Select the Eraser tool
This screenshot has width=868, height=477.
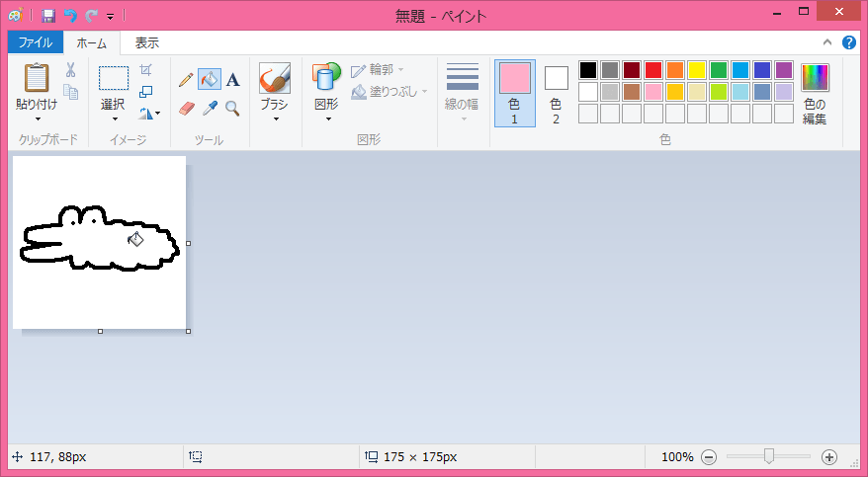(x=187, y=108)
